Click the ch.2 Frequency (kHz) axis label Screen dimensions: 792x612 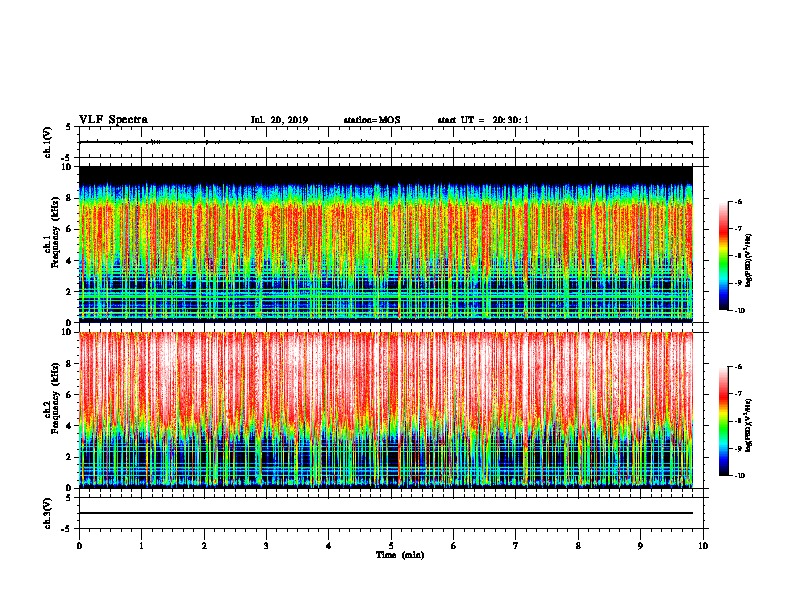pos(52,399)
